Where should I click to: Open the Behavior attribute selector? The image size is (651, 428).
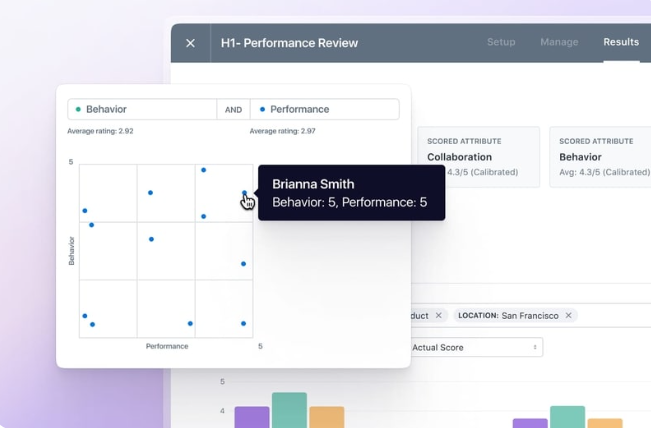(142, 109)
